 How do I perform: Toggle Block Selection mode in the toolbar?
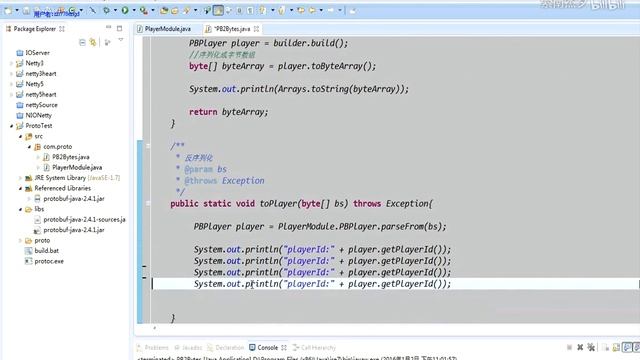click(x=239, y=10)
